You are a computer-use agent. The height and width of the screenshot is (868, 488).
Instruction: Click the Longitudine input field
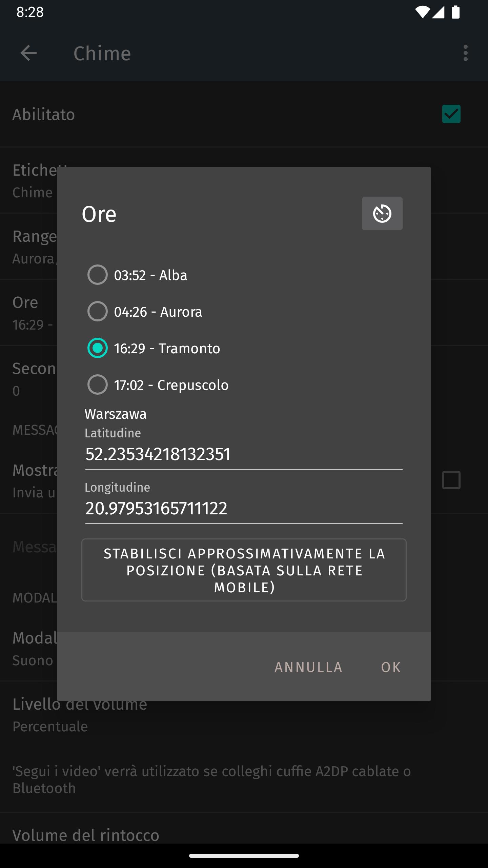tap(244, 509)
